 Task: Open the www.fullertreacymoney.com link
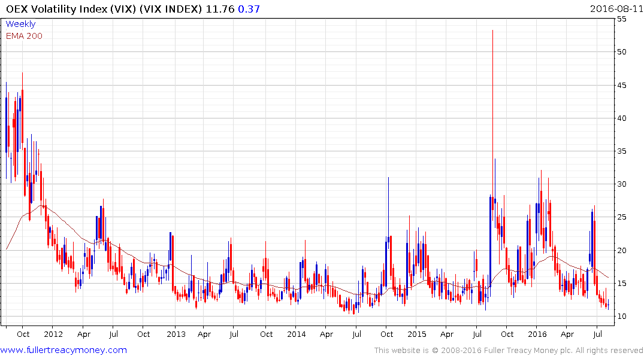coord(64,350)
